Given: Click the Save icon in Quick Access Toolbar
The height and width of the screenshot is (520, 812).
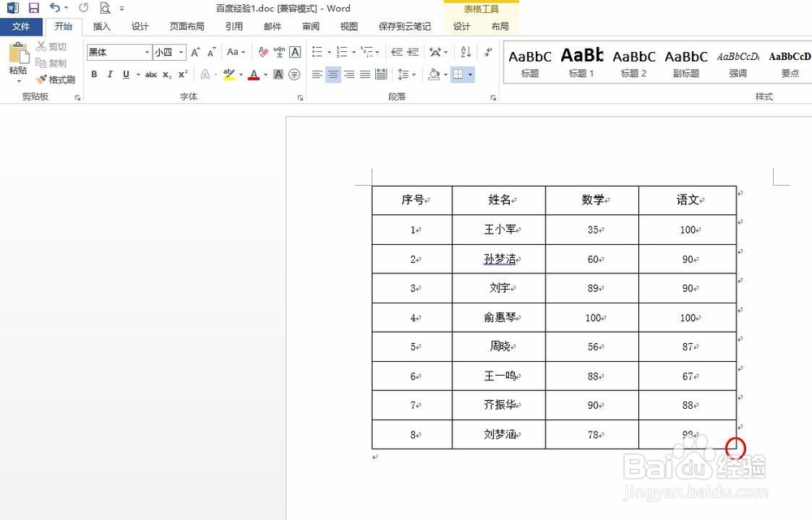Looking at the screenshot, I should coord(32,7).
